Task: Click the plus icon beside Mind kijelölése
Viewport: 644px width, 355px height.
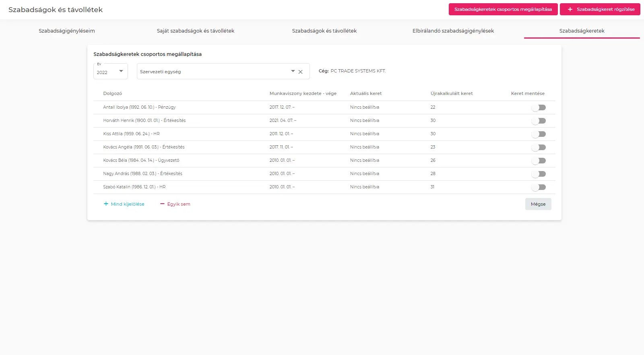Action: 106,204
